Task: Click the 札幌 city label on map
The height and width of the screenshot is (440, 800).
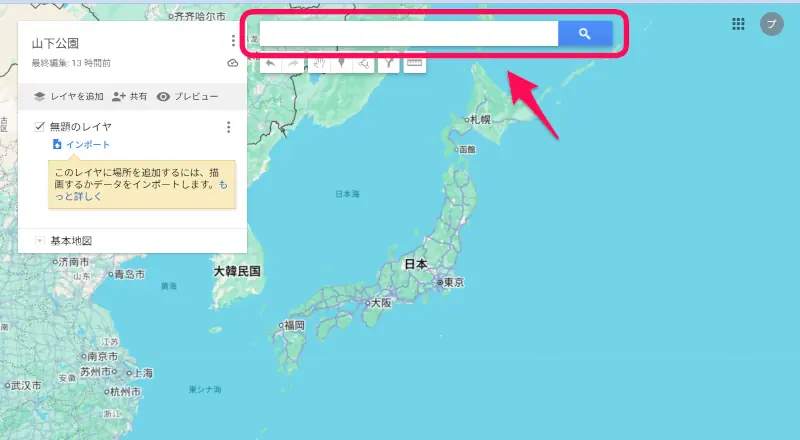Action: (x=480, y=119)
